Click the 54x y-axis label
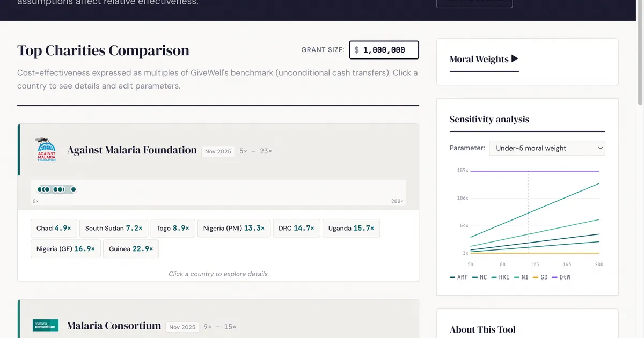Screen dimensions: 644x338 click(x=464, y=226)
